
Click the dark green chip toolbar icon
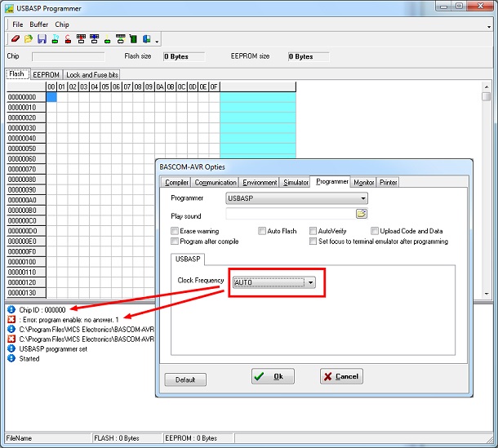133,39
